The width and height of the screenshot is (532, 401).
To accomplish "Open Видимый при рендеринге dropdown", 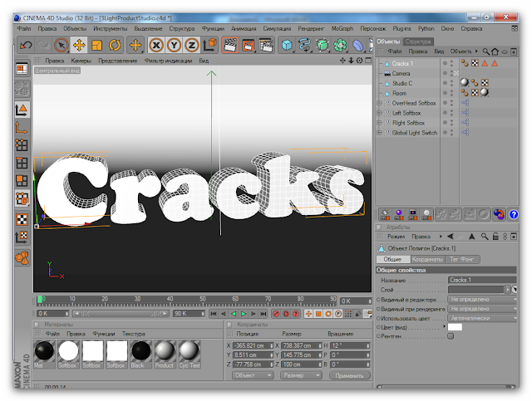I will tap(482, 309).
